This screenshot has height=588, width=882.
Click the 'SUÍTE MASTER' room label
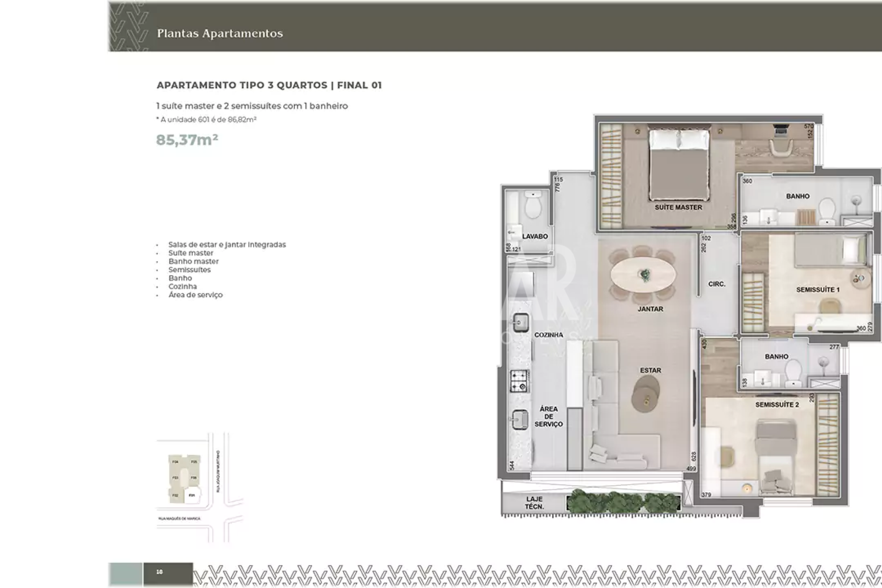click(678, 207)
